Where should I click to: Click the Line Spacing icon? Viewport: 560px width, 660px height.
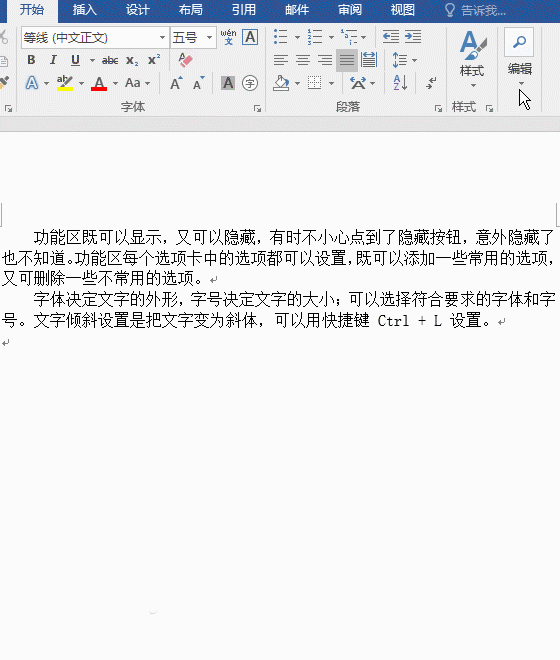coord(400,60)
